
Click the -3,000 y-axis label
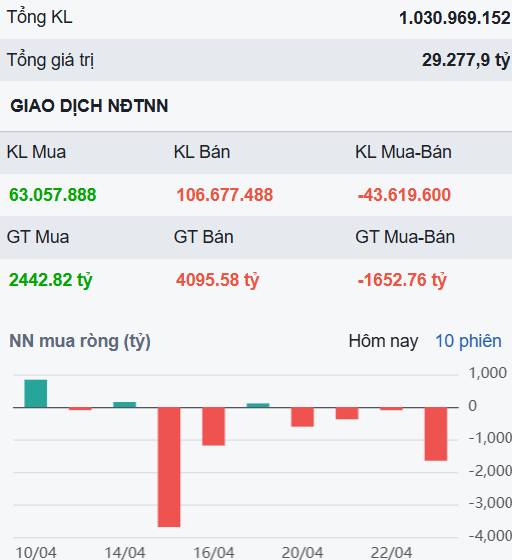click(490, 503)
